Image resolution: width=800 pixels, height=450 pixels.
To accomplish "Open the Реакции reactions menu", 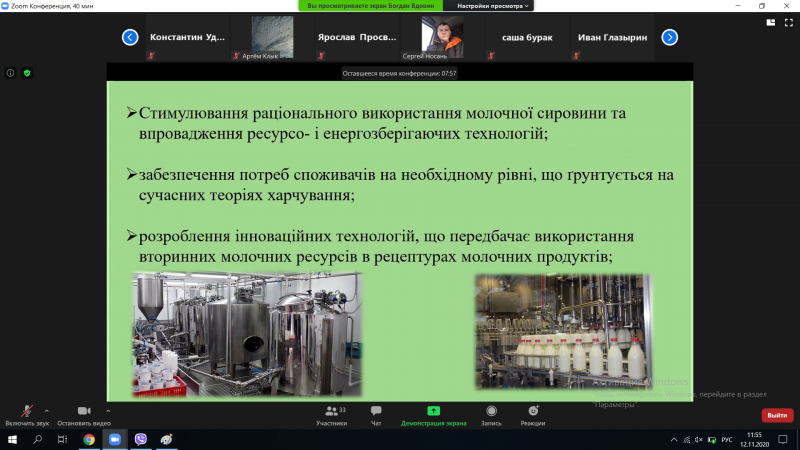I will pos(533,416).
